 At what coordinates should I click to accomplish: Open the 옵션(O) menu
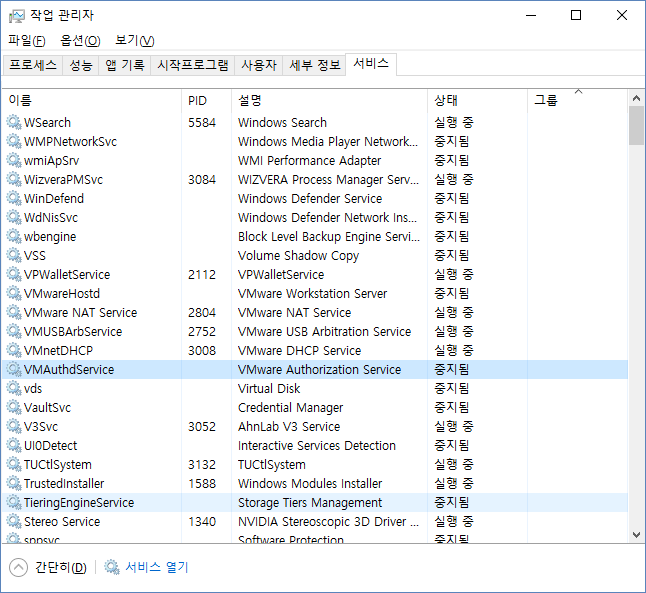80,40
